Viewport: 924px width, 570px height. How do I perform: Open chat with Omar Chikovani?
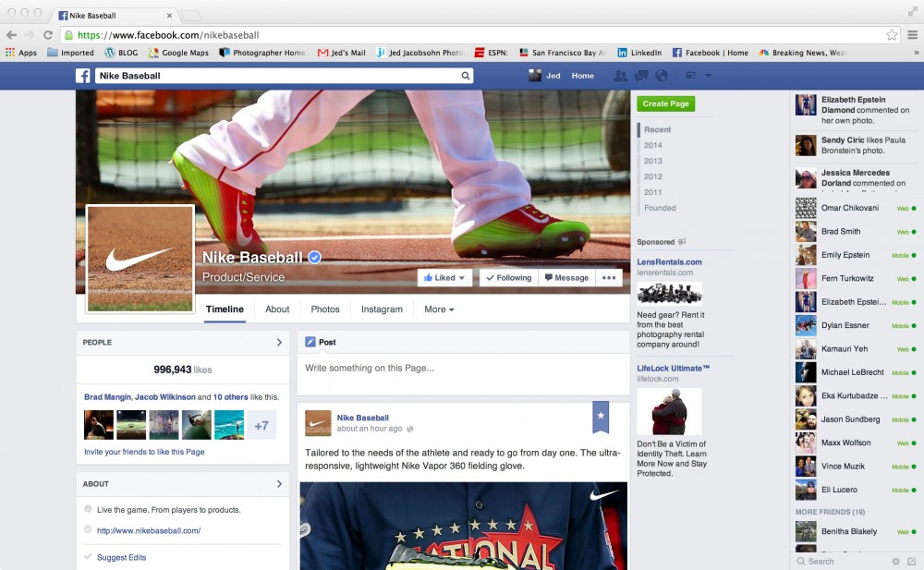856,208
